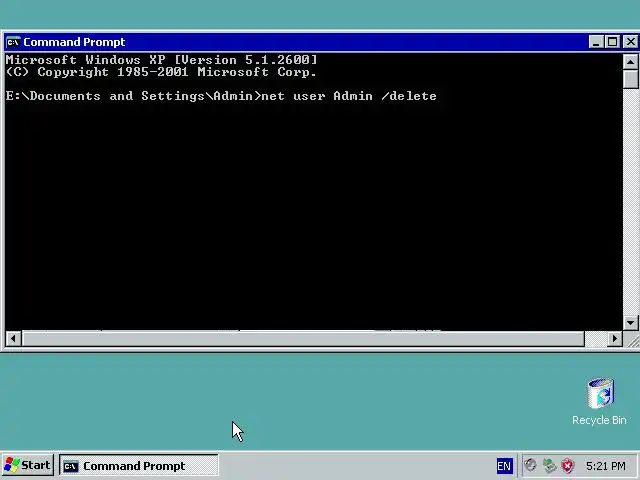Click the 5:21 PM clock
Screen dimensions: 640x480
coord(606,466)
